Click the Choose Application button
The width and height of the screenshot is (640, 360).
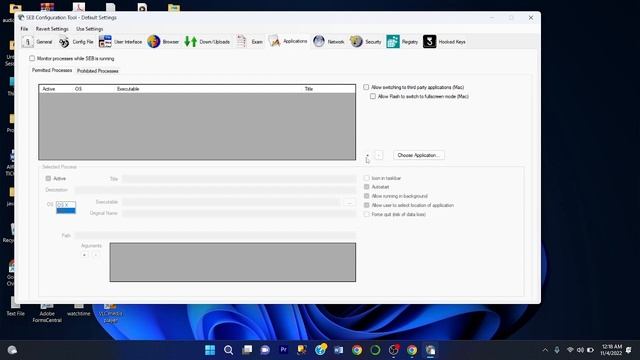(x=419, y=155)
